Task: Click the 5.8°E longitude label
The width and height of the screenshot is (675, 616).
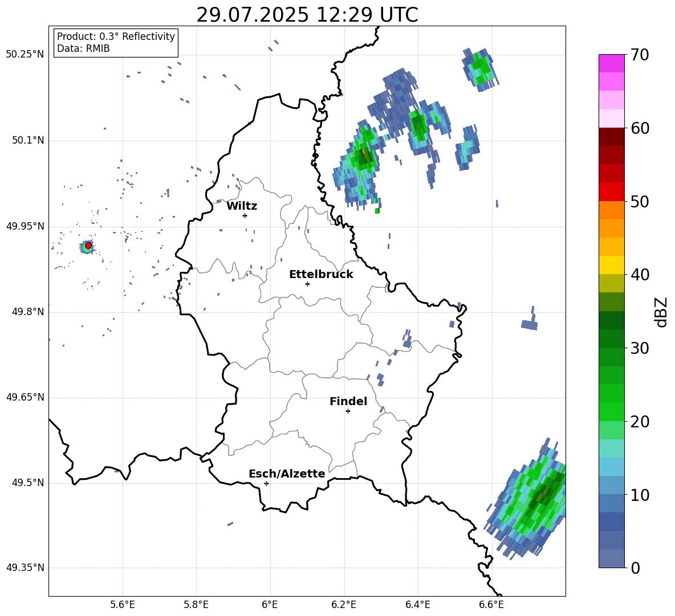Action: click(x=196, y=605)
